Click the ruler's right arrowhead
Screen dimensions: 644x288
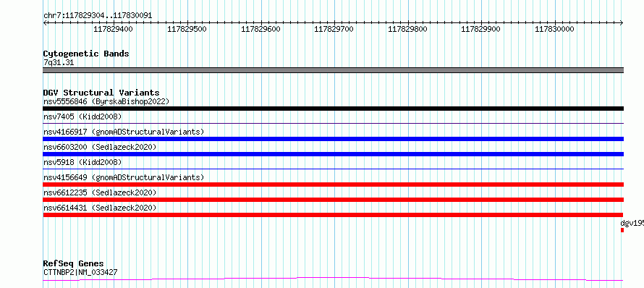622,22
